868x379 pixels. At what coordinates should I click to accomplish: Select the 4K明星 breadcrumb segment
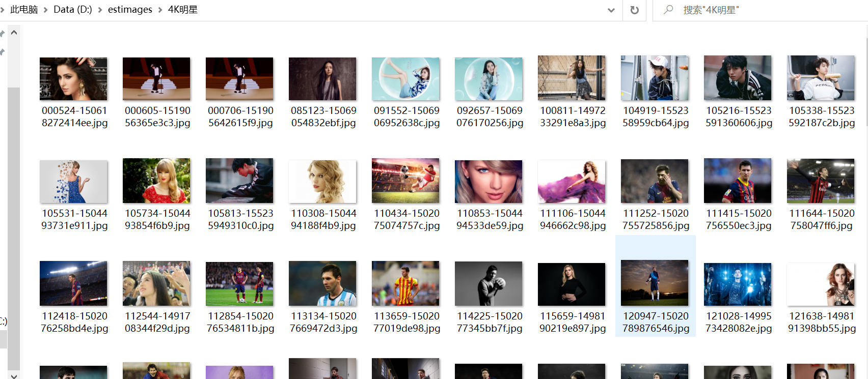point(183,10)
